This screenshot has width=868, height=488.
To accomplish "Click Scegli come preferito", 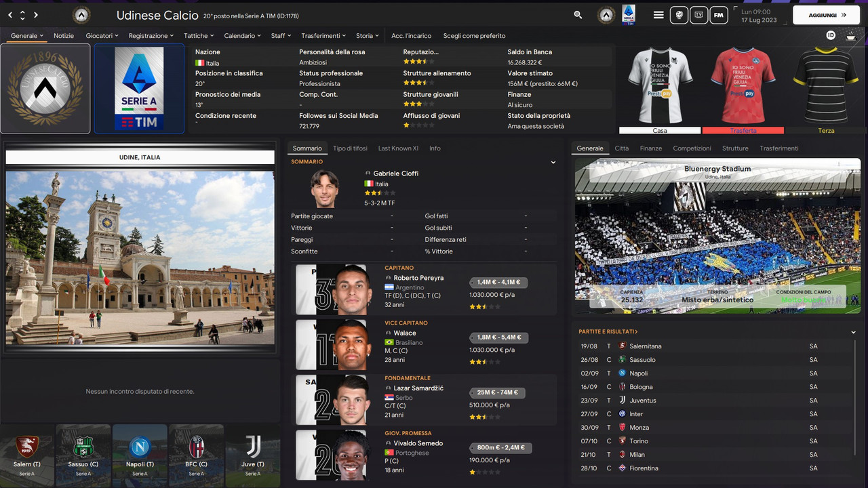I will (x=474, y=35).
